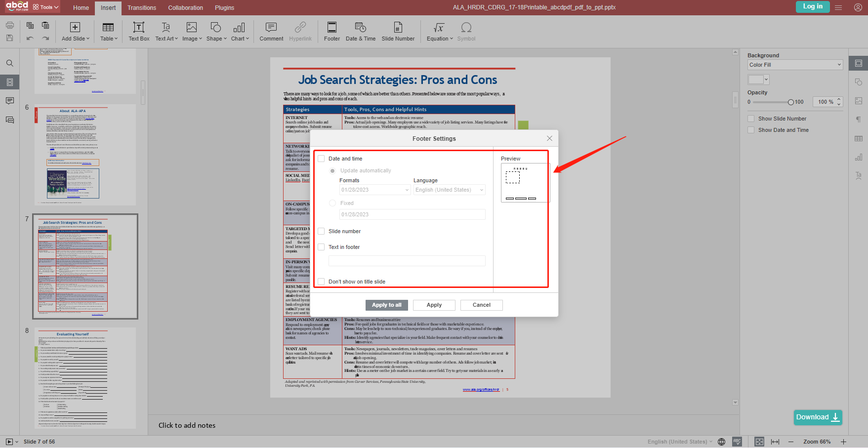
Task: Enable the Slide number checkbox in dialog
Action: point(321,231)
